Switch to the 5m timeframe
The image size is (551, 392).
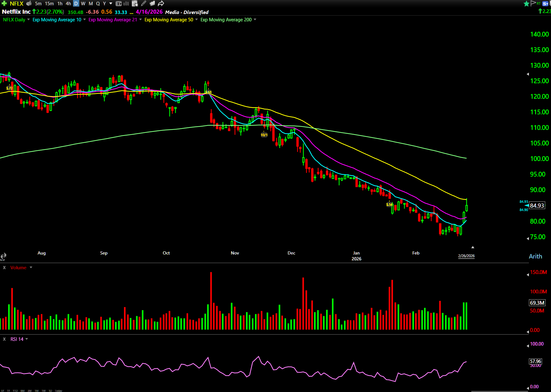38,3
